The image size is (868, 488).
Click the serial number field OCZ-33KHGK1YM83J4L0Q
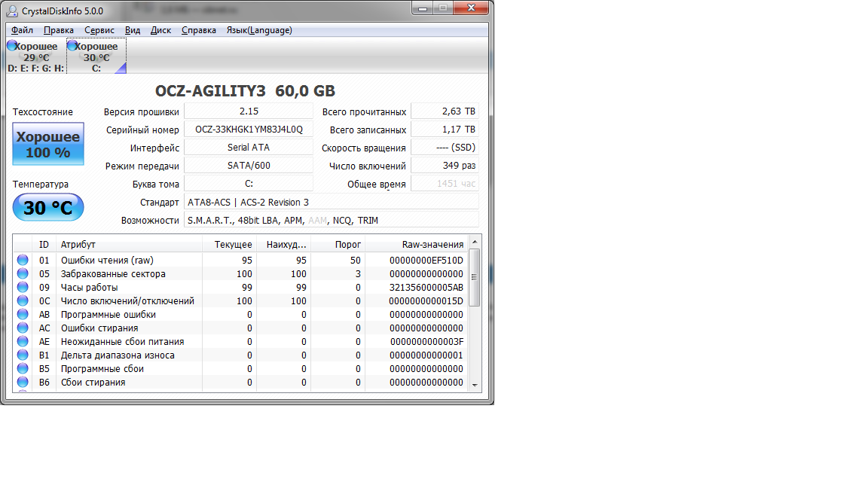tap(249, 130)
